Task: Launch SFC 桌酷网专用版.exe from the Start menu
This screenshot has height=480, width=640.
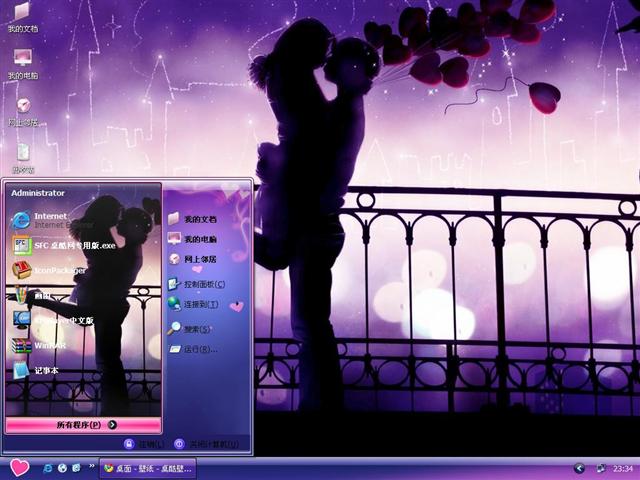Action: click(64, 246)
